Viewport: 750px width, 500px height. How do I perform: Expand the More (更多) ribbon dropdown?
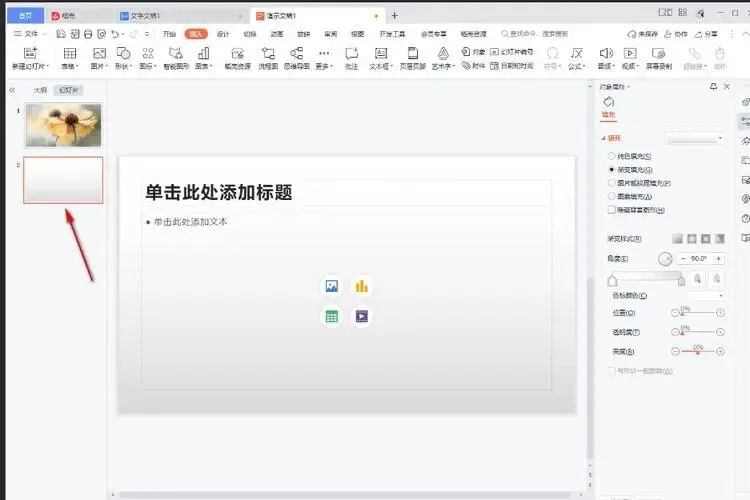(x=324, y=57)
